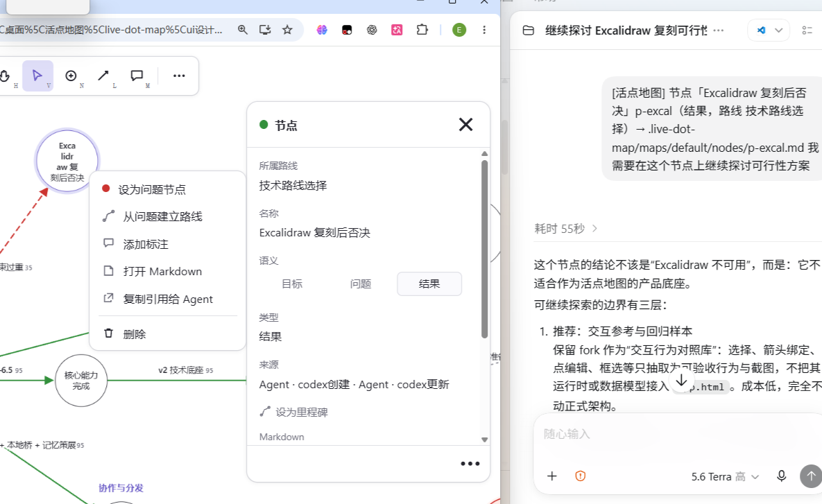
Task: Open the chat title ellipsis options
Action: 719,31
